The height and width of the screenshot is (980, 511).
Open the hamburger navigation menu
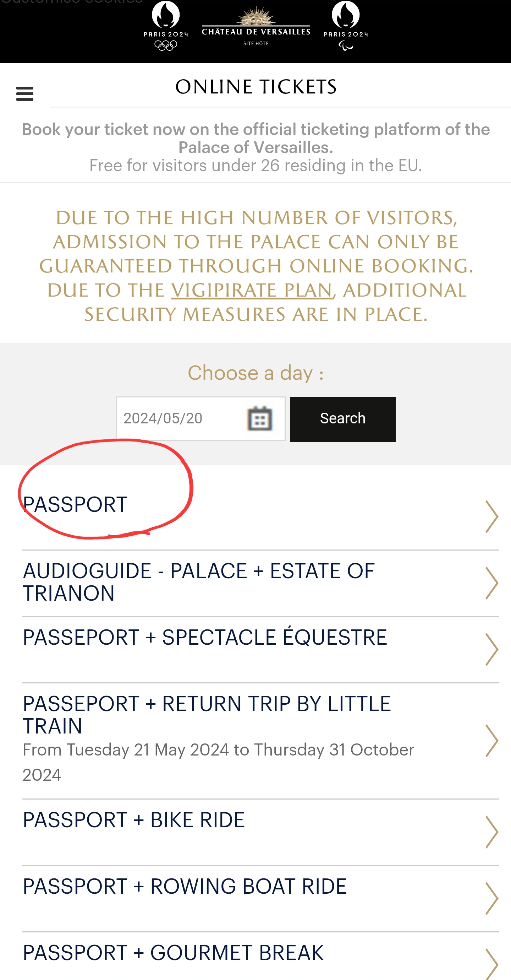coord(25,93)
